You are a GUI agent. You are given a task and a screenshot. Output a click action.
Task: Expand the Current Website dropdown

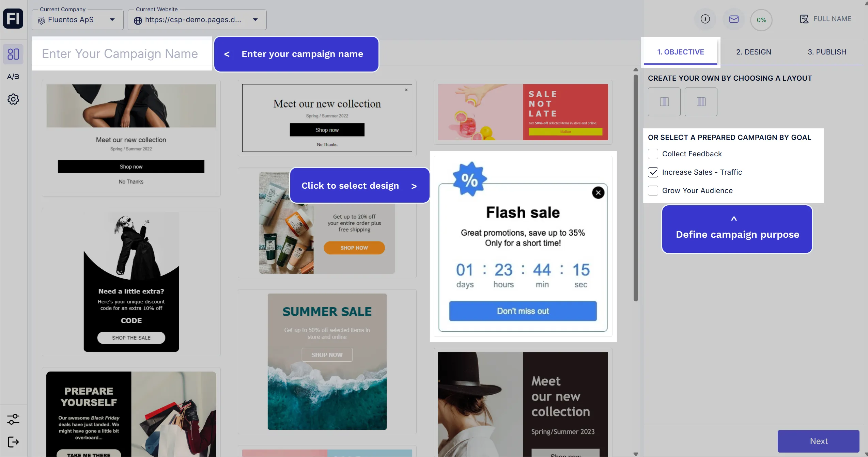point(197,20)
